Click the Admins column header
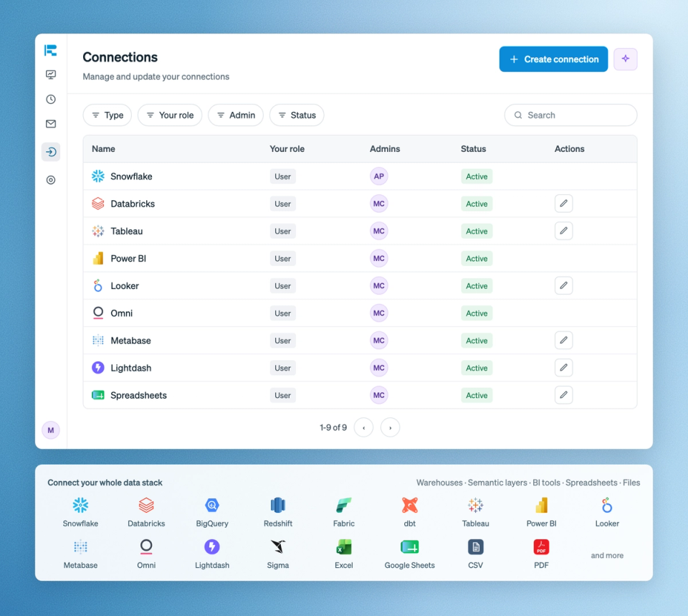Screen dimensions: 688x616 [385, 149]
